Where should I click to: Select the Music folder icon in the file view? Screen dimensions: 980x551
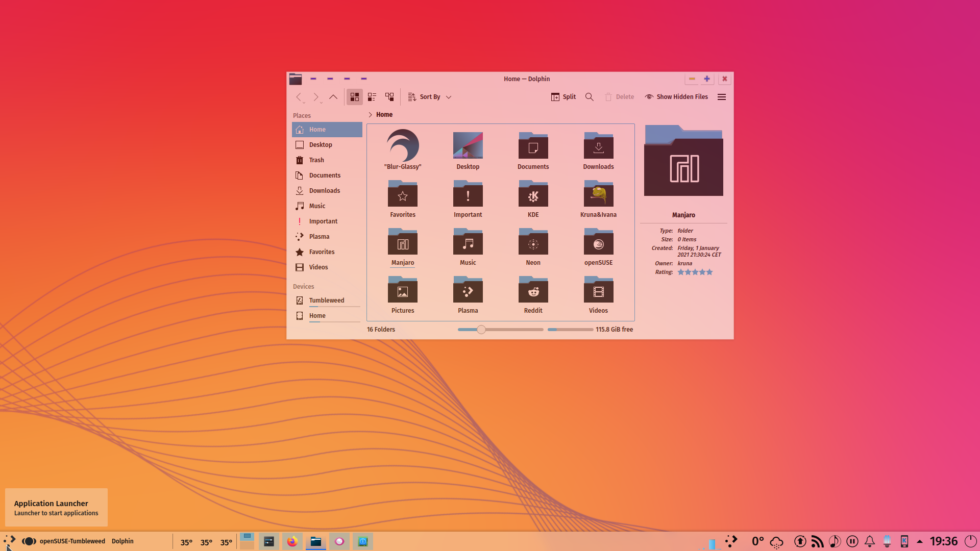point(468,242)
